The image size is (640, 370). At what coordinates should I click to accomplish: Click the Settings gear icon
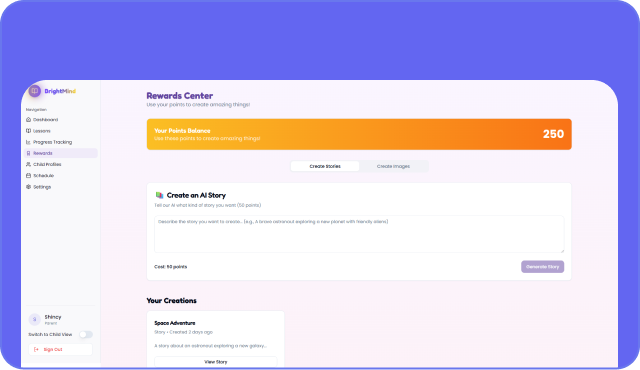pyautogui.click(x=28, y=187)
